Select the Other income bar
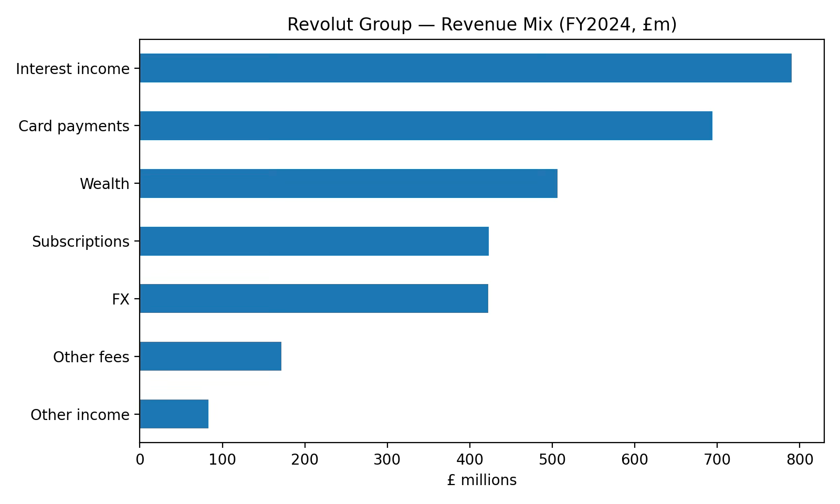840x504 pixels. click(174, 414)
